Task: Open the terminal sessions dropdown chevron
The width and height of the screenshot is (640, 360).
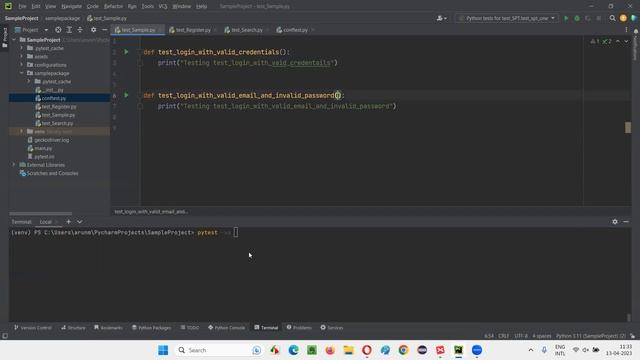Action: point(80,222)
